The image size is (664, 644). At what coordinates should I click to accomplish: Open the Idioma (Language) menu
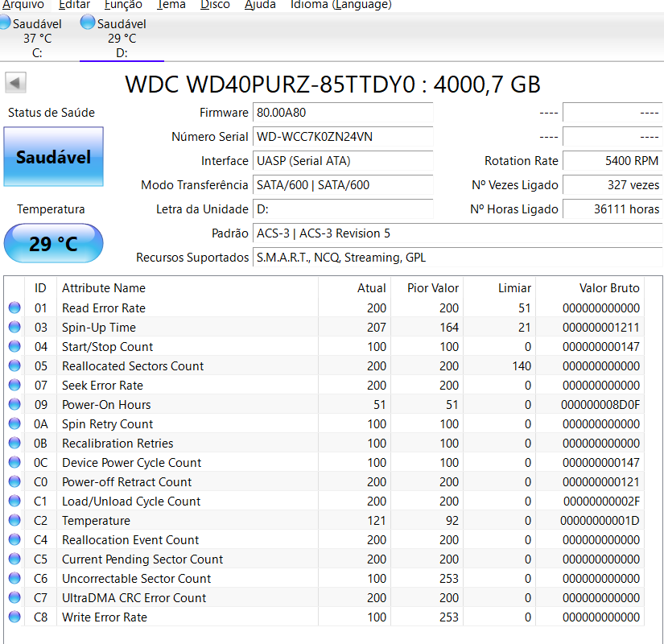tap(342, 5)
